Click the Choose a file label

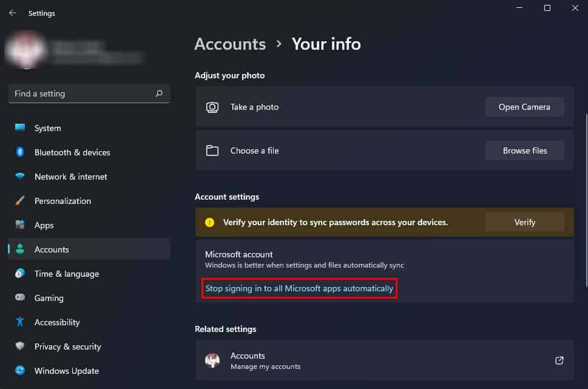point(254,151)
